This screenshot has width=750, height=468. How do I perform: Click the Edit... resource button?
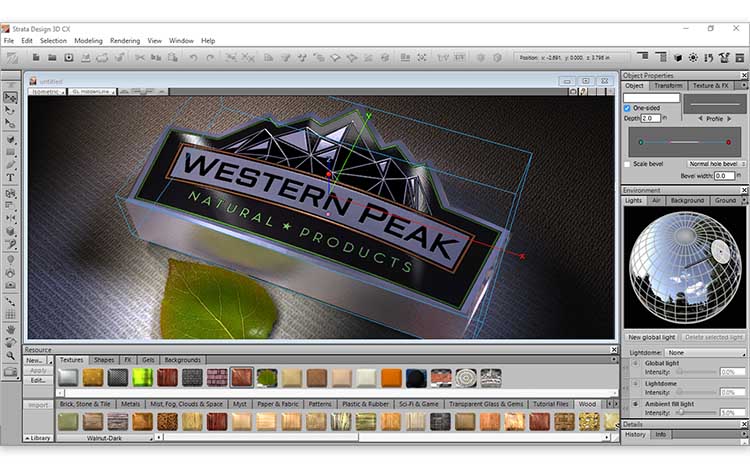(38, 380)
